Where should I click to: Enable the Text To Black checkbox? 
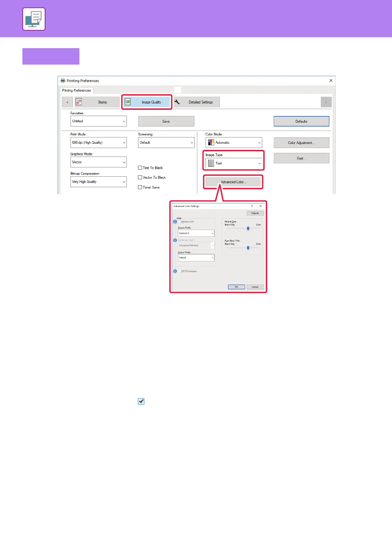click(x=140, y=168)
